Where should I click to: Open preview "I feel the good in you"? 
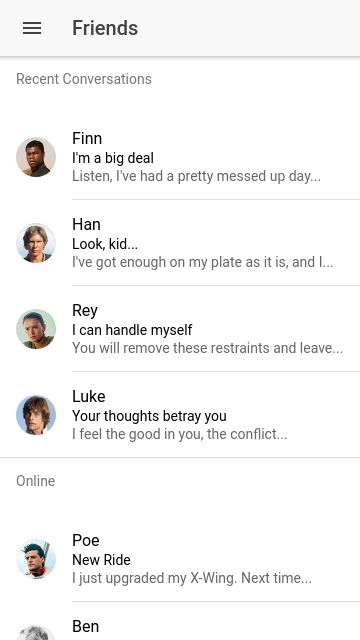coord(180,434)
